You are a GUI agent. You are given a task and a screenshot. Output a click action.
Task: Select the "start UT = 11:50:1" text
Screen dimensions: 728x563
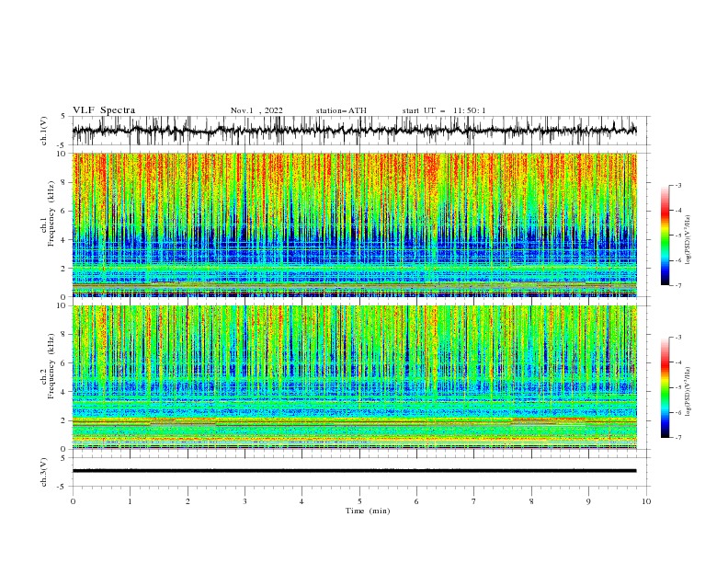(x=444, y=110)
